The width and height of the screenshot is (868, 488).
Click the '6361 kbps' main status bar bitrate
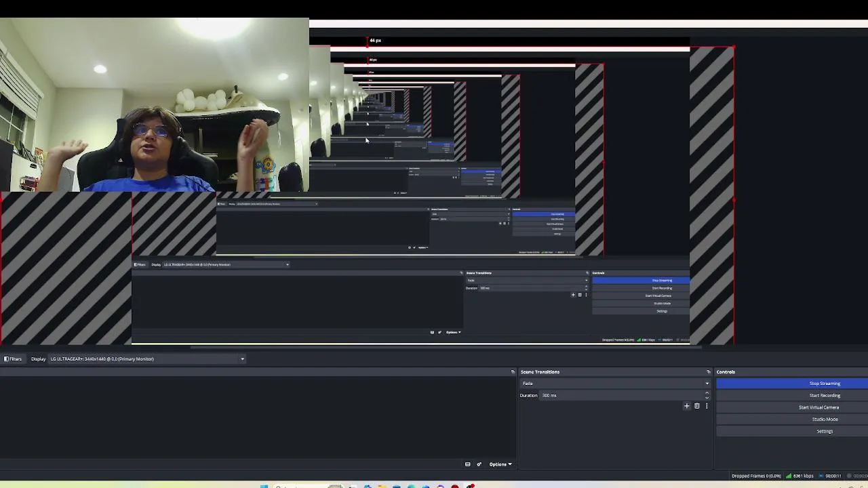803,476
